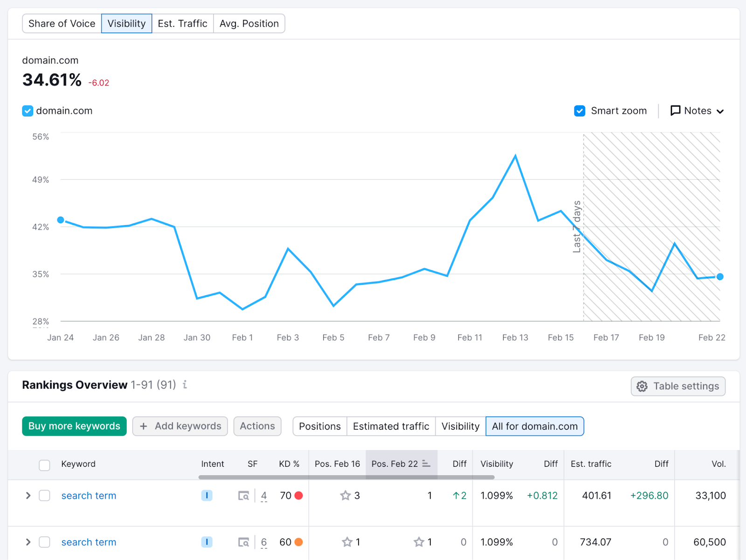Open Table settings via the gear icon
Screen dimensions: 746x560
(x=642, y=386)
